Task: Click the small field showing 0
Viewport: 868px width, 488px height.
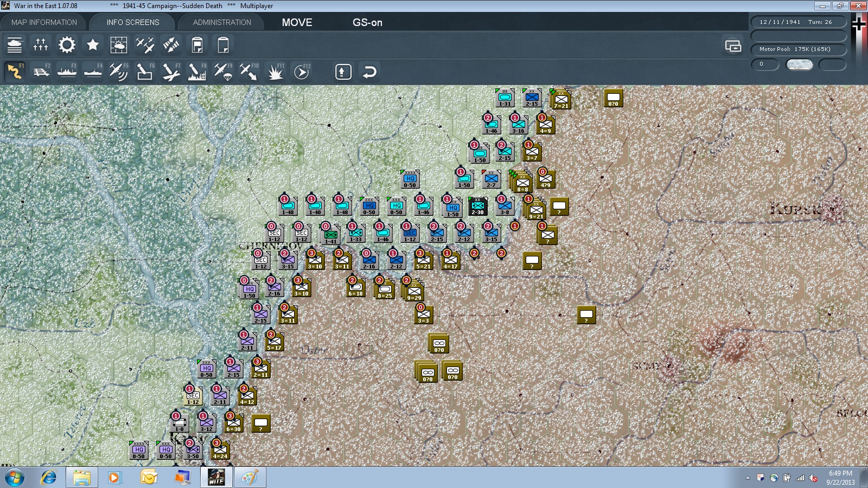Action: [x=765, y=65]
